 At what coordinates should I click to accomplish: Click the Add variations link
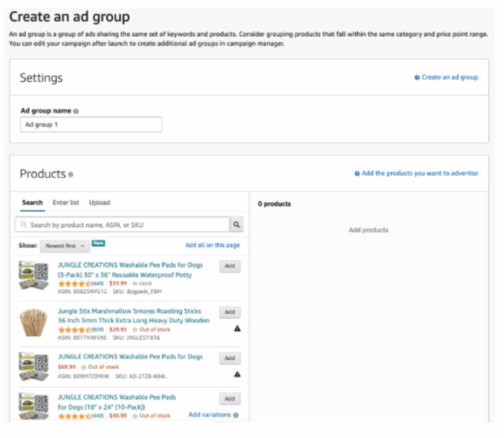(209, 415)
